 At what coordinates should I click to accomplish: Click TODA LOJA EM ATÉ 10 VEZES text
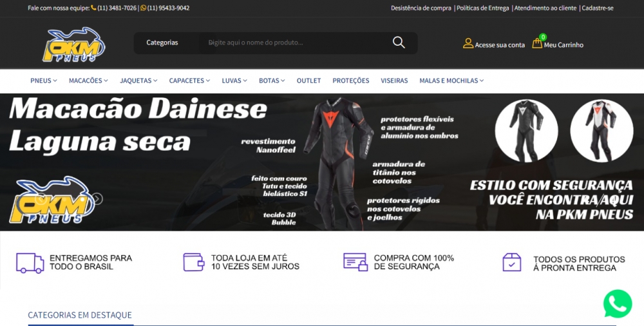coord(255,262)
